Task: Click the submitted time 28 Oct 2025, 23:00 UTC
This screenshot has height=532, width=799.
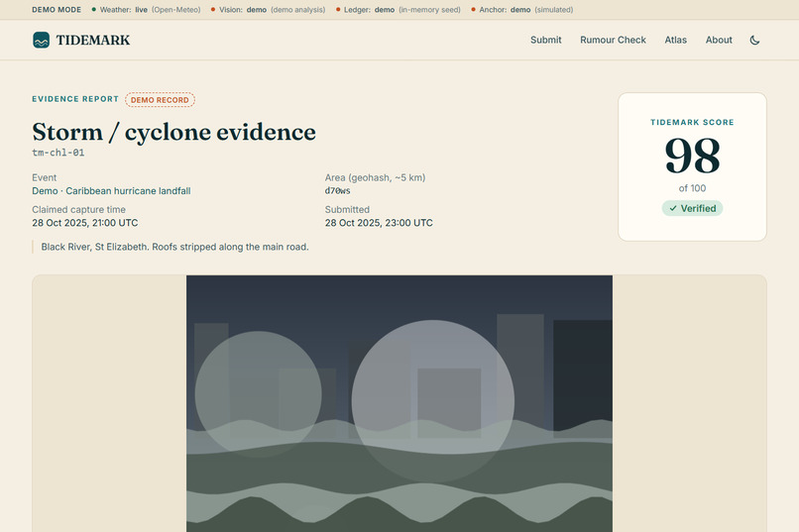Action: pyautogui.click(x=379, y=223)
